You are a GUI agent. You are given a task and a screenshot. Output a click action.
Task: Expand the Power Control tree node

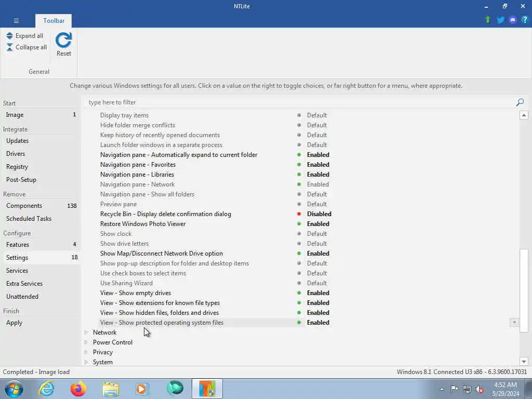coord(86,342)
